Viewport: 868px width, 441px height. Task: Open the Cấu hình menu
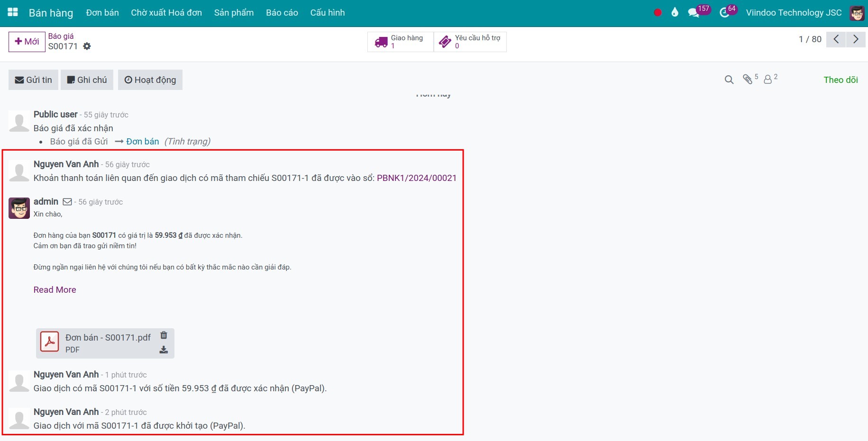[x=327, y=13]
